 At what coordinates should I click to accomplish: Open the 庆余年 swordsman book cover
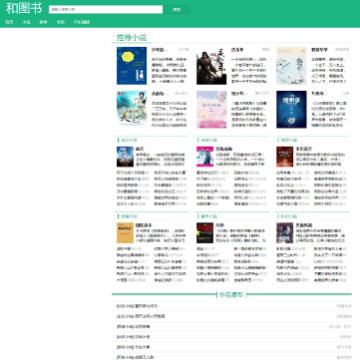[x=212, y=66]
